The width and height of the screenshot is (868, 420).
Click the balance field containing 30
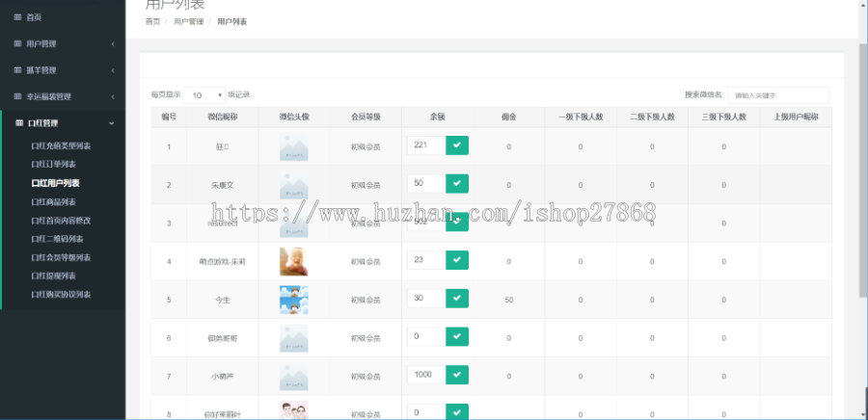426,299
